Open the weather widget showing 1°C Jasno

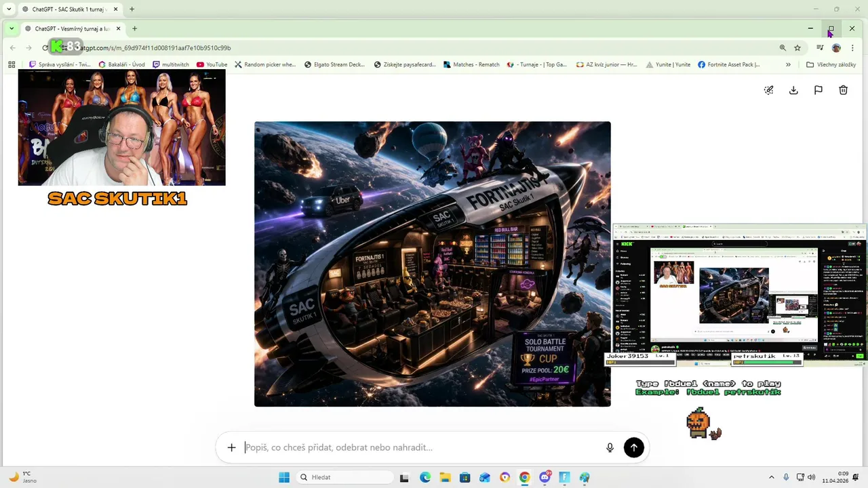(24, 477)
